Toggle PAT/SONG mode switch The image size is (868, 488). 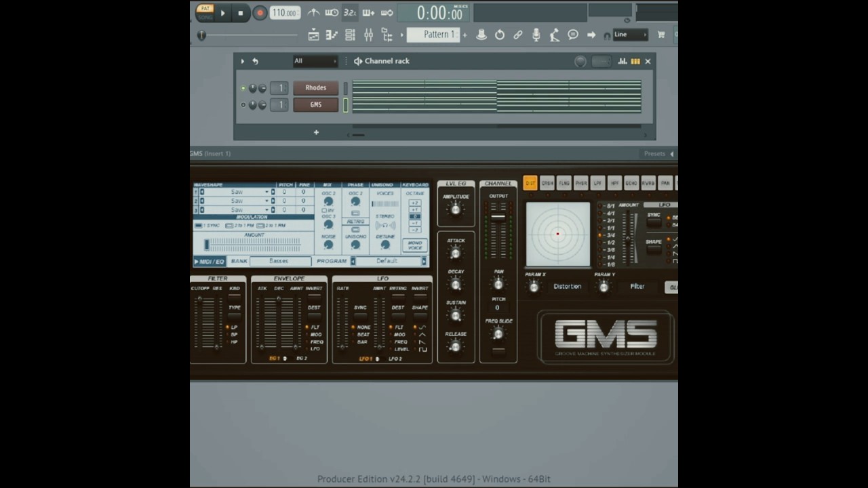(204, 12)
